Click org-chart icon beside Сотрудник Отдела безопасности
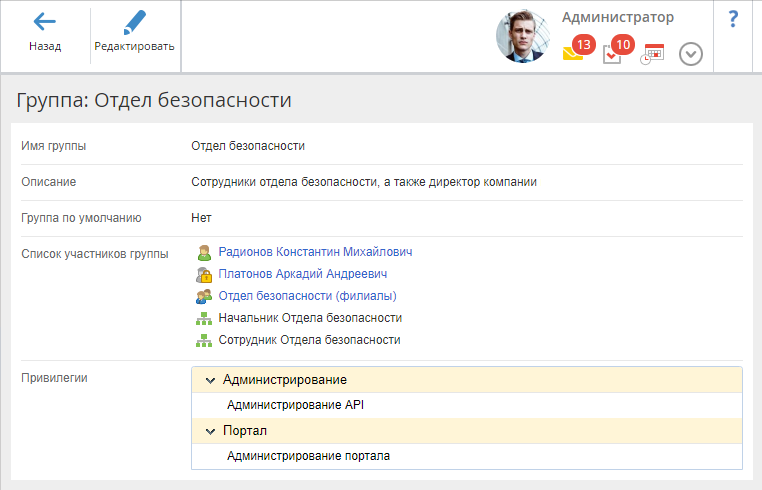The height and width of the screenshot is (490, 762). (x=204, y=340)
